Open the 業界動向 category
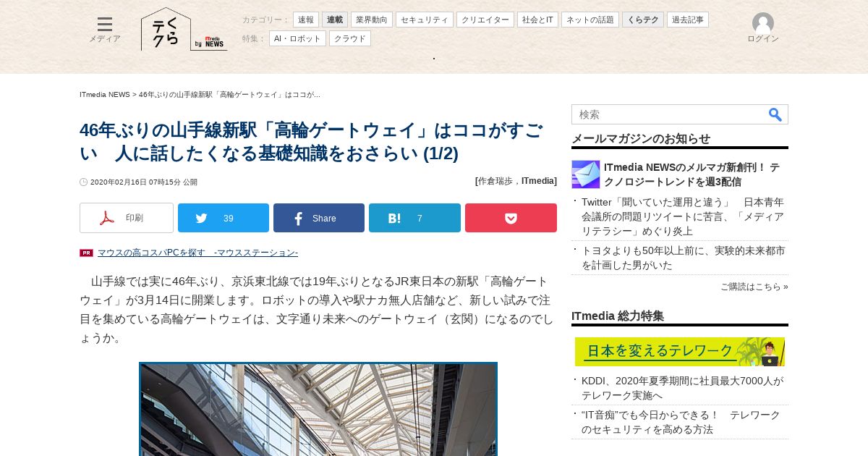 pyautogui.click(x=372, y=20)
